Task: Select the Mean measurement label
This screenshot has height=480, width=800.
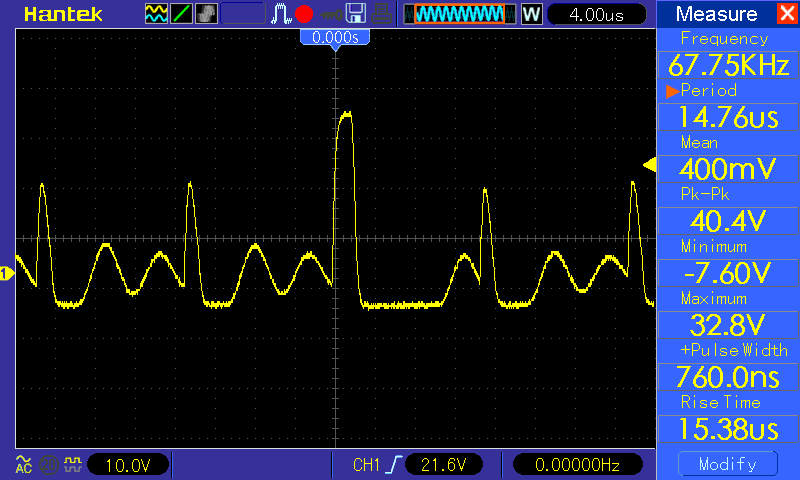Action: coord(699,143)
